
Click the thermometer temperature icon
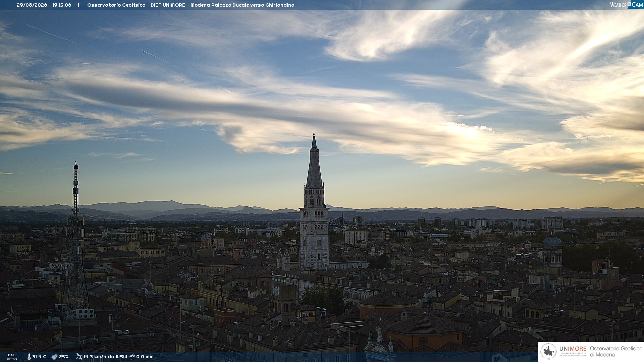[x=29, y=357]
